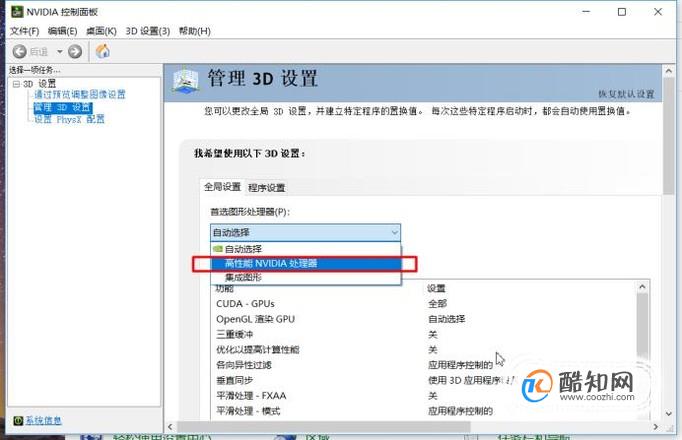Click the main panel vertical scrollbar thumb
The height and width of the screenshot is (440, 682).
669,136
